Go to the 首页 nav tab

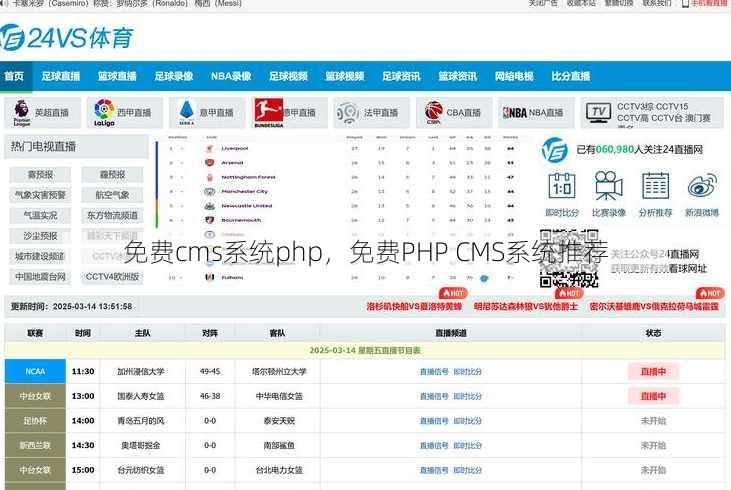(x=14, y=76)
